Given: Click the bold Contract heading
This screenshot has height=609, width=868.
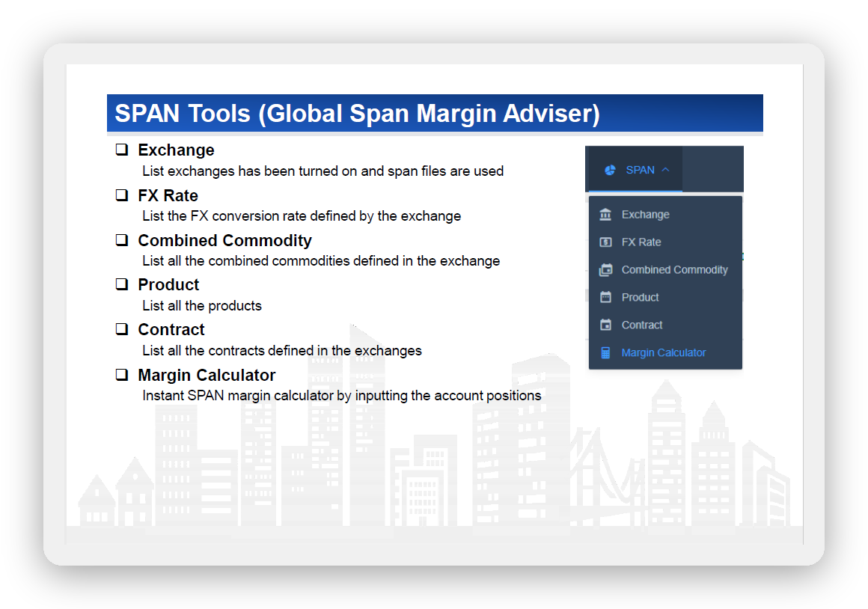Looking at the screenshot, I should [x=171, y=329].
